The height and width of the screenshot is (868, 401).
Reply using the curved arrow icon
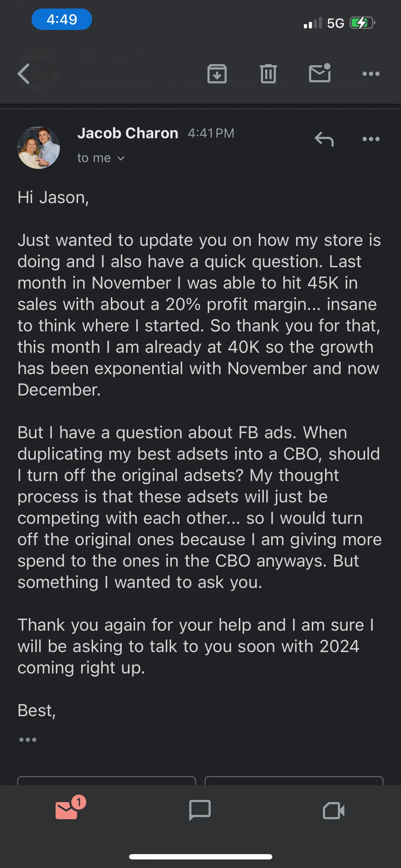[324, 139]
